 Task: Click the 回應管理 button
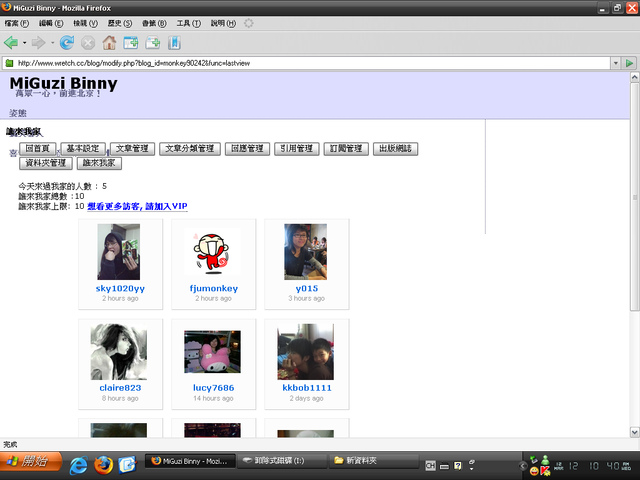pos(247,149)
